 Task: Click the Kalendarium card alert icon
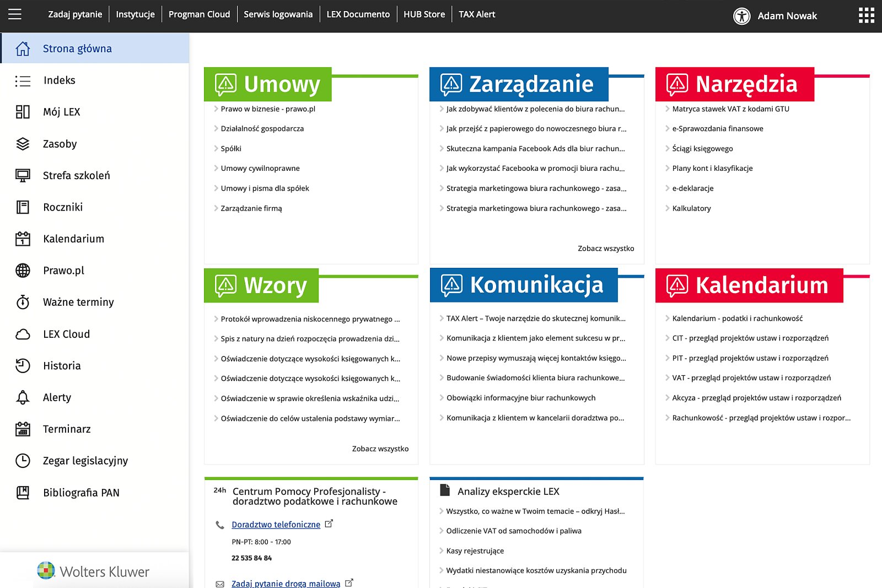677,285
